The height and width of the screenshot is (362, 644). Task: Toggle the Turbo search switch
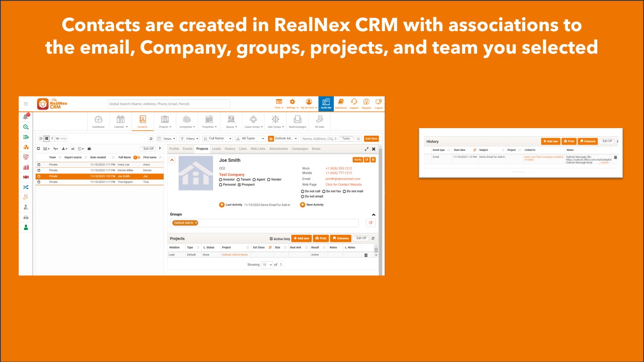coord(347,139)
